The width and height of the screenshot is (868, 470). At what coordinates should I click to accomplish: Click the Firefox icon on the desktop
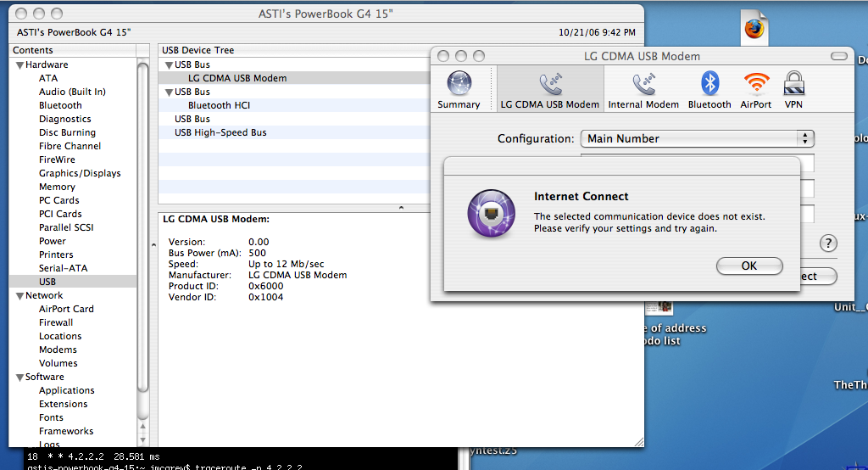[754, 29]
